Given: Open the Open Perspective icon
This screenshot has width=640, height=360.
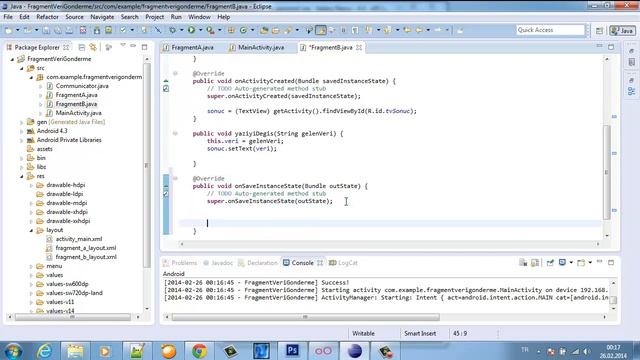Looking at the screenshot, I should (x=599, y=31).
